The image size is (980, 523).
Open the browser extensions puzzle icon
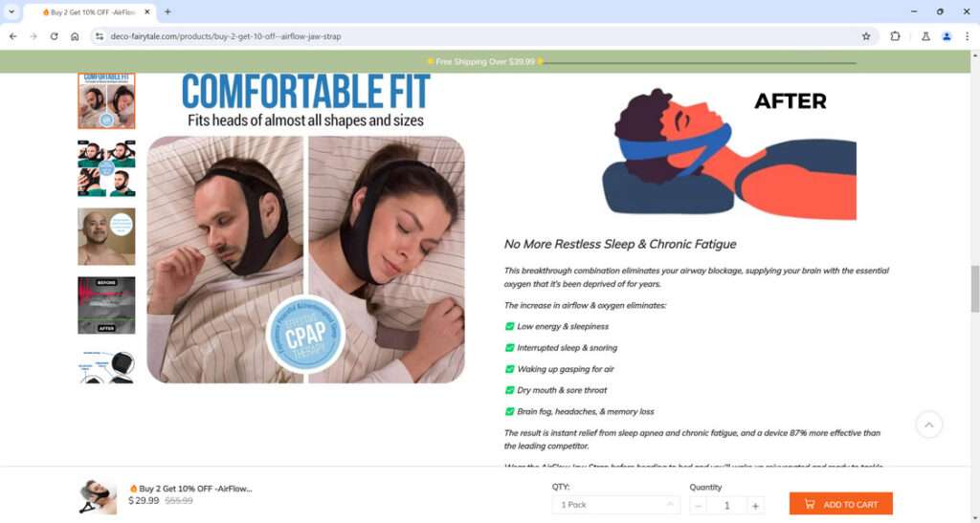(x=895, y=36)
